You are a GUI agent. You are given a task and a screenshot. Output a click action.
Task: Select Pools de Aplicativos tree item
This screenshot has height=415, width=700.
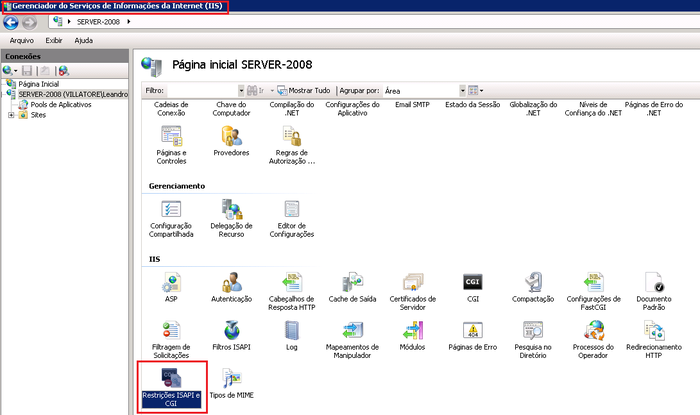click(x=61, y=104)
